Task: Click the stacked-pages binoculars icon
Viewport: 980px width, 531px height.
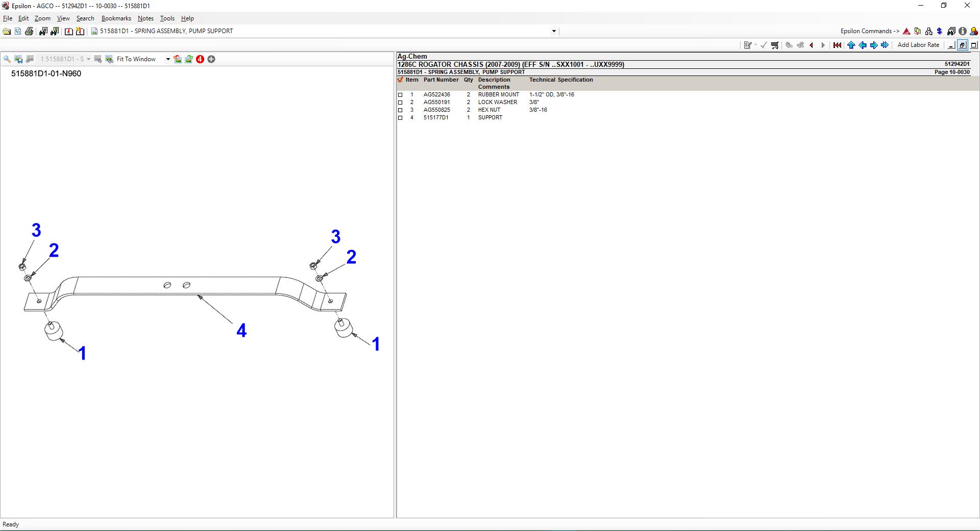Action: (951, 31)
